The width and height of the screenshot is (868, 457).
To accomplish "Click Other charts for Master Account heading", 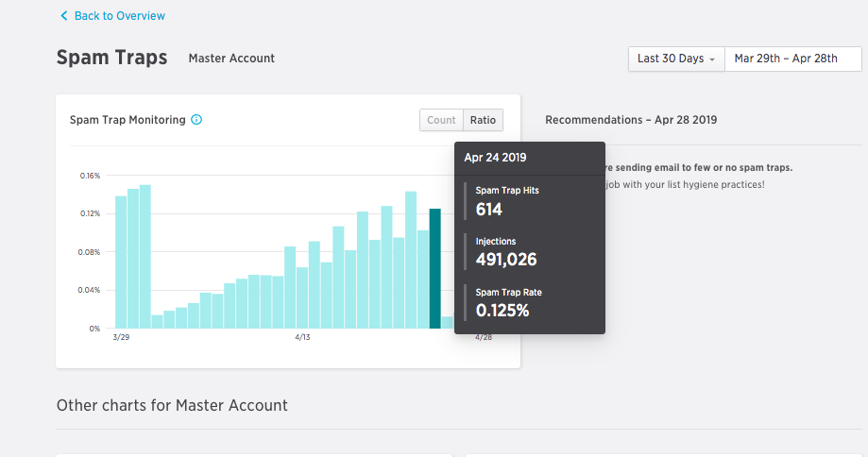I will [172, 405].
